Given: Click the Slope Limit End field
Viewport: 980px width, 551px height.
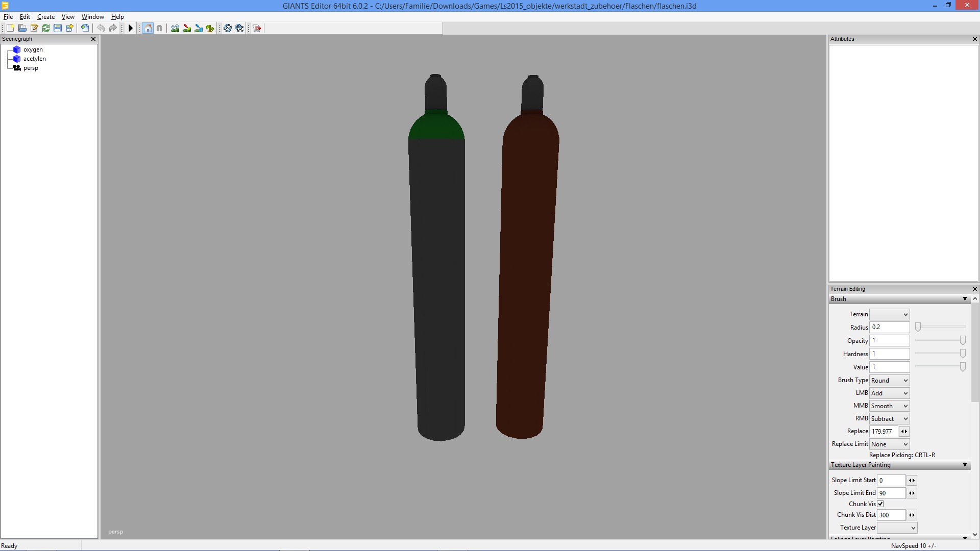Looking at the screenshot, I should (891, 493).
